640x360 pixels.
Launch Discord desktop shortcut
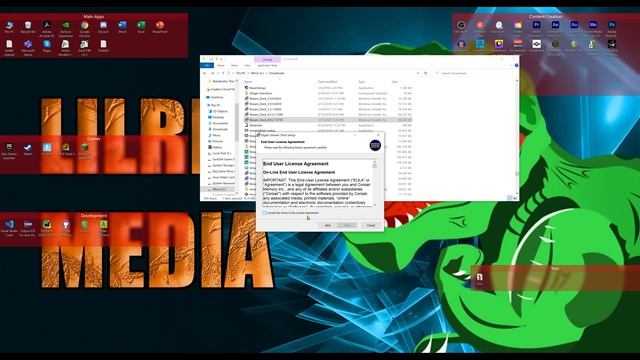pyautogui.click(x=103, y=26)
